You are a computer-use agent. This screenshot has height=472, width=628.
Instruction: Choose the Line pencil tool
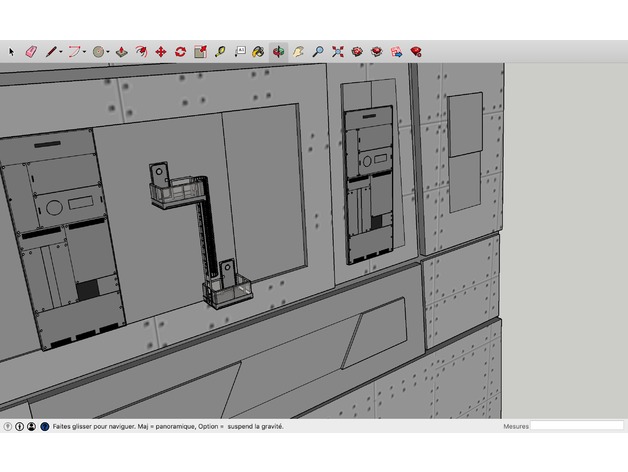[x=51, y=52]
